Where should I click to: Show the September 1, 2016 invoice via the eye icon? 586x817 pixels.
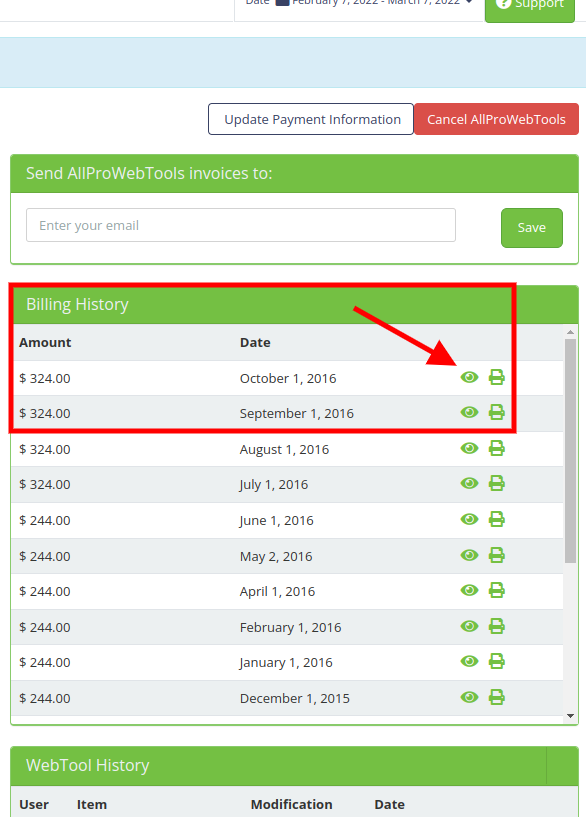pos(469,413)
